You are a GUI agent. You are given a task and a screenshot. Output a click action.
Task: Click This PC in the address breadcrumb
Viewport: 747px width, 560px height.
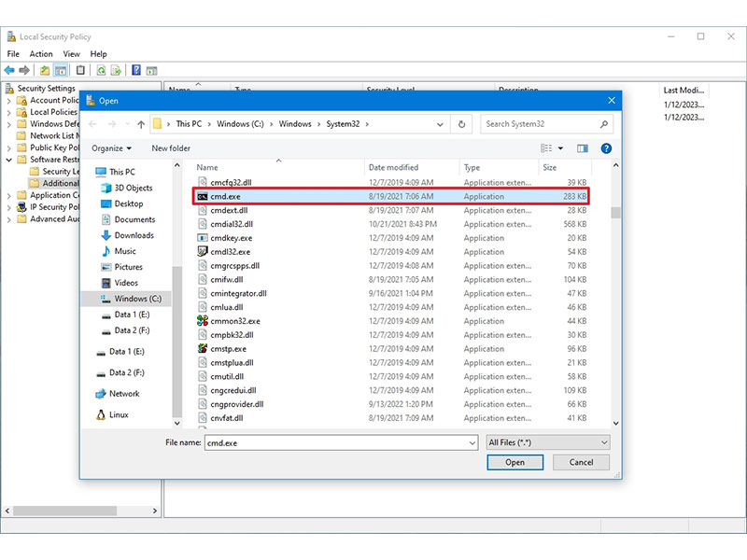[x=189, y=124]
